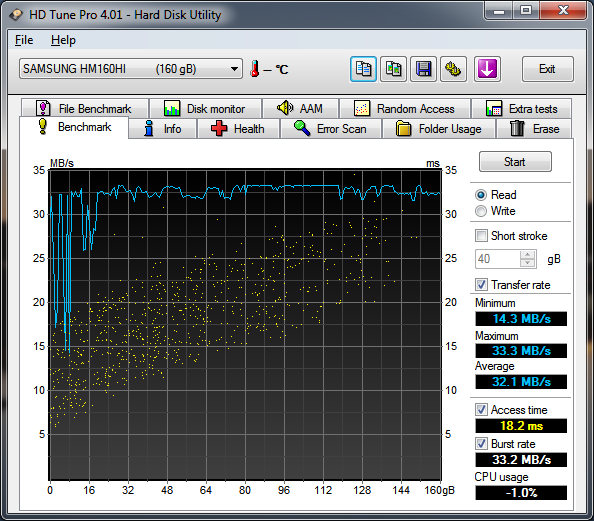Viewport: 594px width, 521px height.
Task: Click the copy text to clipboard icon
Action: point(363,69)
